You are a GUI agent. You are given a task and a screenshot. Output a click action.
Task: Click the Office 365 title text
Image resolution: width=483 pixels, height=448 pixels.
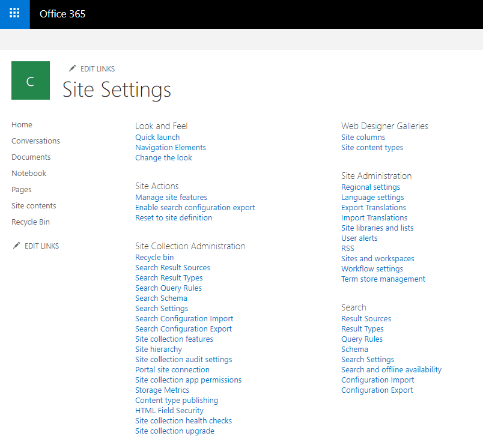click(x=62, y=14)
